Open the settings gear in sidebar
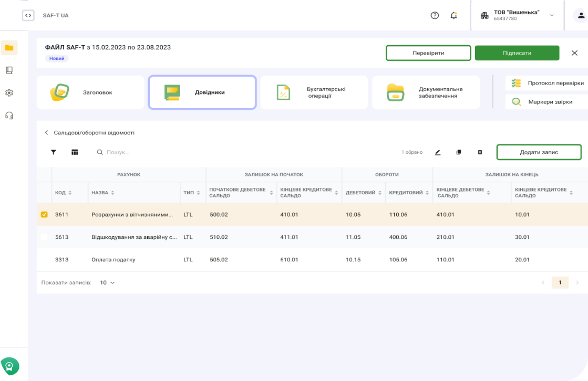This screenshot has height=381, width=588. pyautogui.click(x=9, y=93)
